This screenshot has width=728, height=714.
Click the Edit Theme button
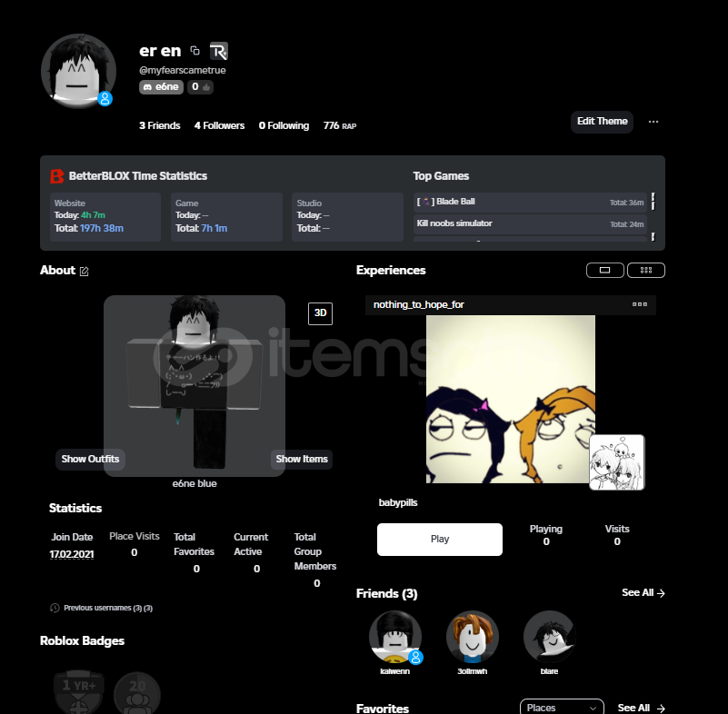click(x=602, y=122)
